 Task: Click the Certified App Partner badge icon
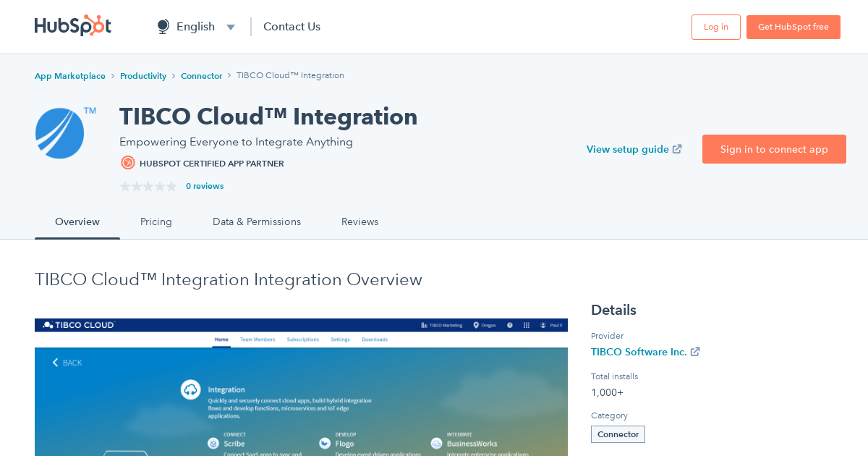(x=128, y=163)
